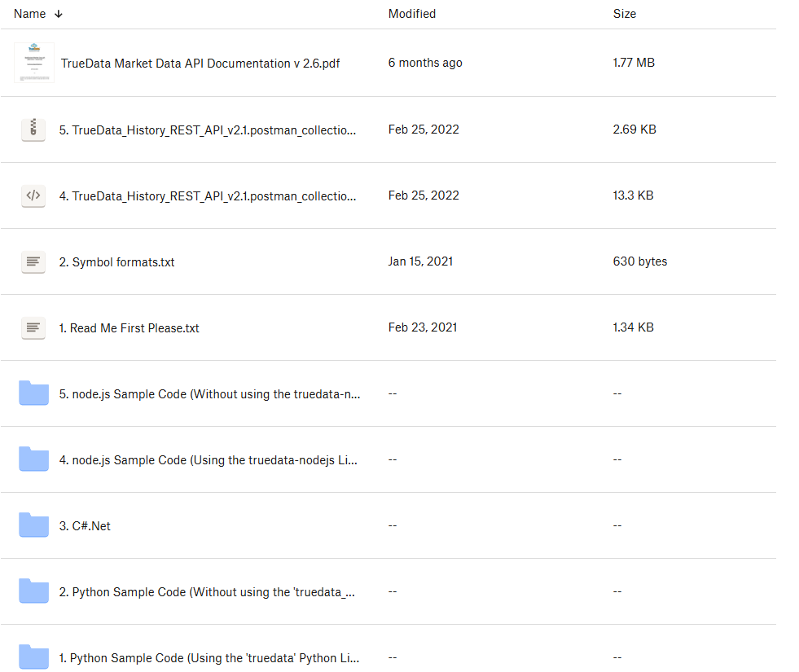Click the zip archive icon for item 5
The width and height of the screenshot is (799, 672).
click(33, 130)
